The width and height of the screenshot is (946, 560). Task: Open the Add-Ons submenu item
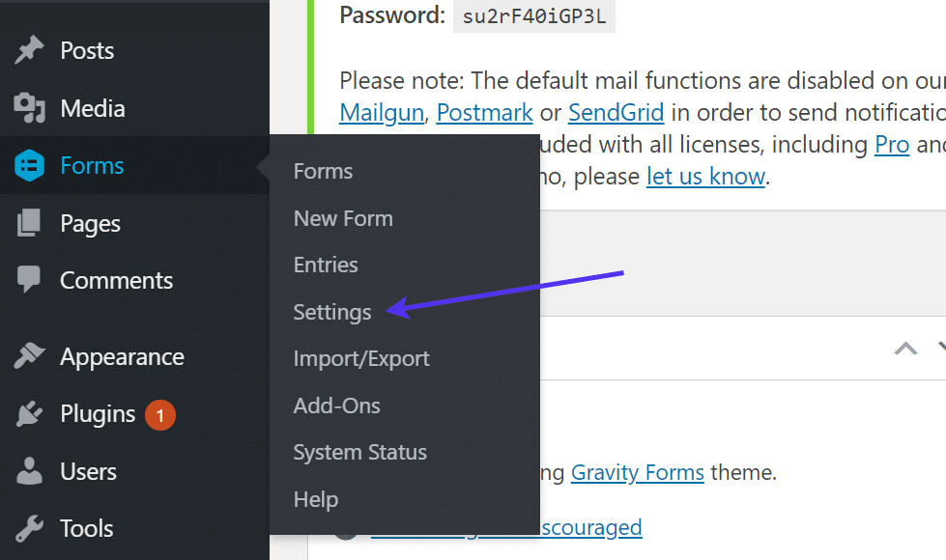tap(337, 406)
